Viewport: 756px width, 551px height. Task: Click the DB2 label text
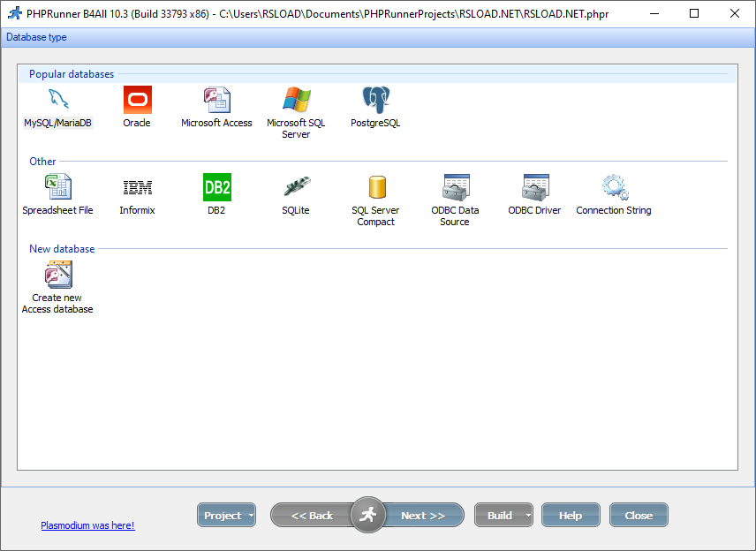point(216,210)
